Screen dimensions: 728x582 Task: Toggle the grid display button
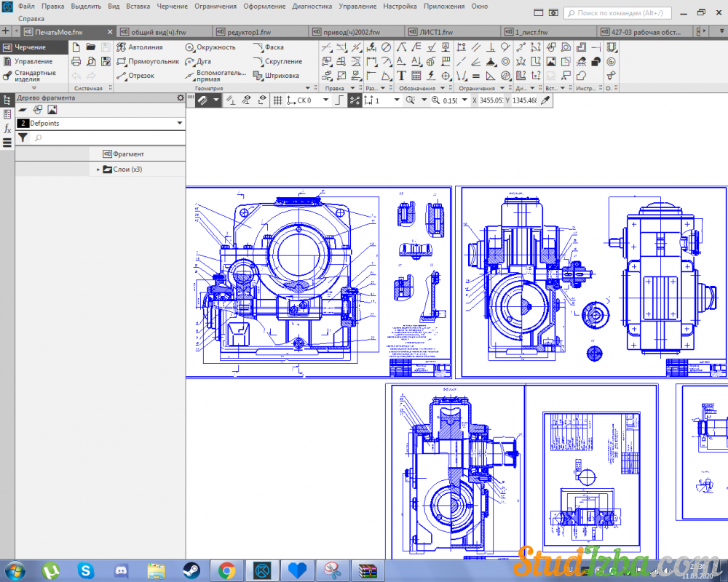pyautogui.click(x=277, y=100)
